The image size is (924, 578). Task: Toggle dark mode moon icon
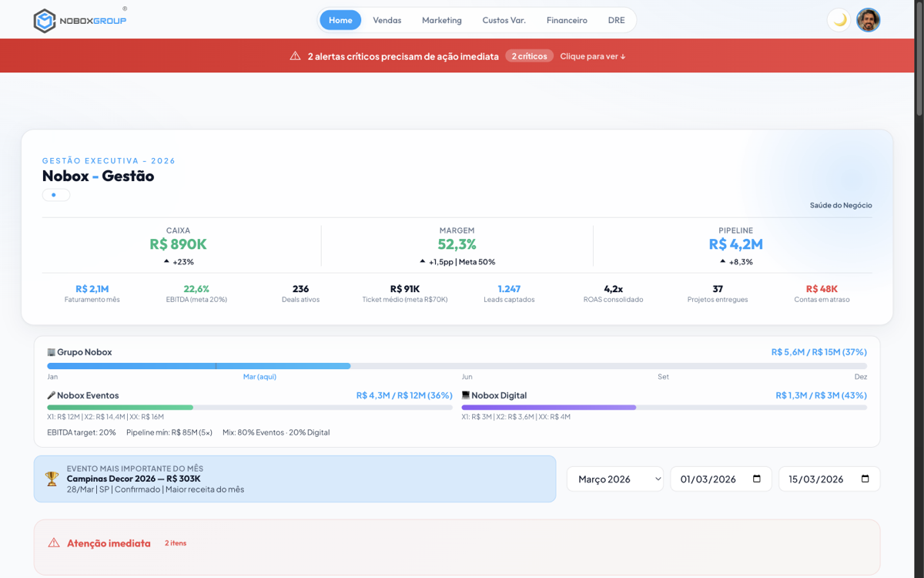click(x=839, y=20)
